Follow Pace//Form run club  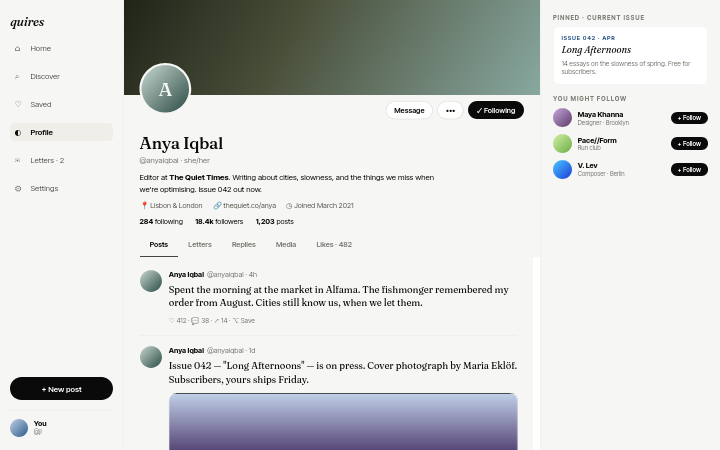tap(689, 143)
